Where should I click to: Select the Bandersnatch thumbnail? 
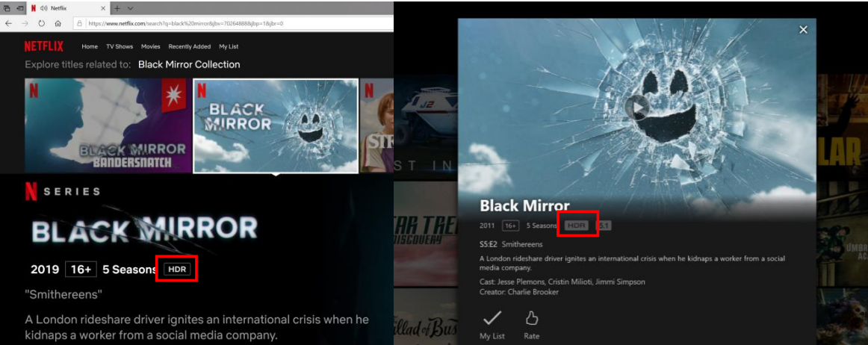[x=108, y=125]
